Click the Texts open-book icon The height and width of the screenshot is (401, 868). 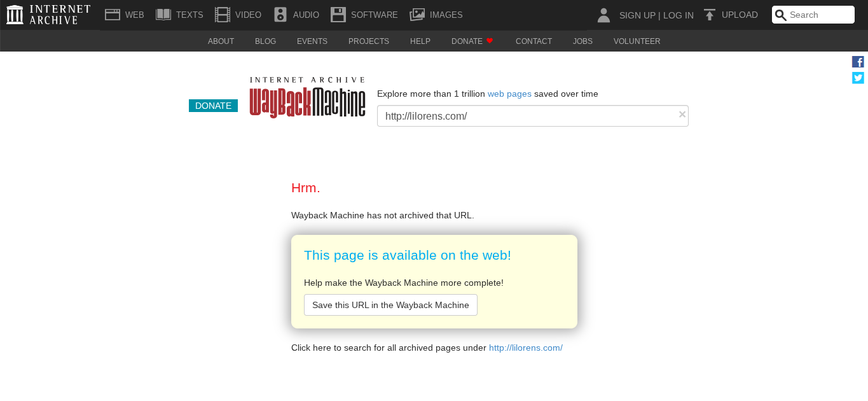coord(163,15)
